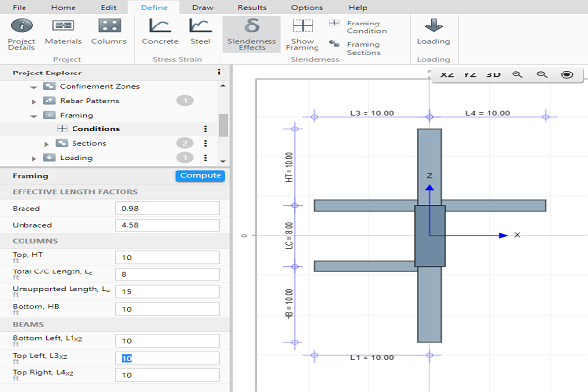The image size is (588, 392).
Task: Zoom out of the drawing view
Action: pyautogui.click(x=541, y=74)
